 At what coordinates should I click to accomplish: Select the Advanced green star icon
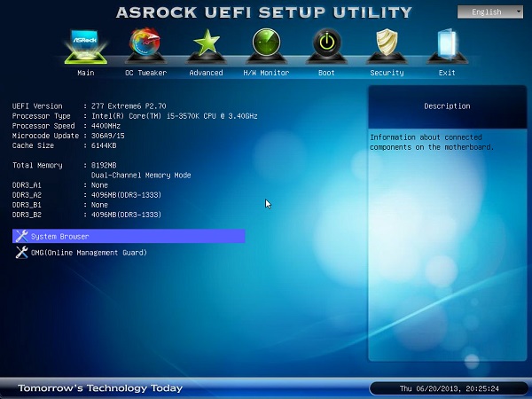point(206,46)
